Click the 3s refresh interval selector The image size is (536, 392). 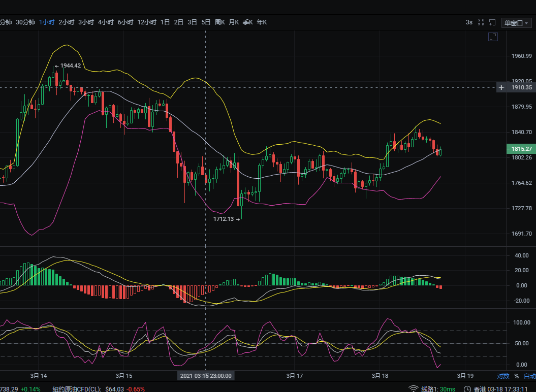point(468,22)
